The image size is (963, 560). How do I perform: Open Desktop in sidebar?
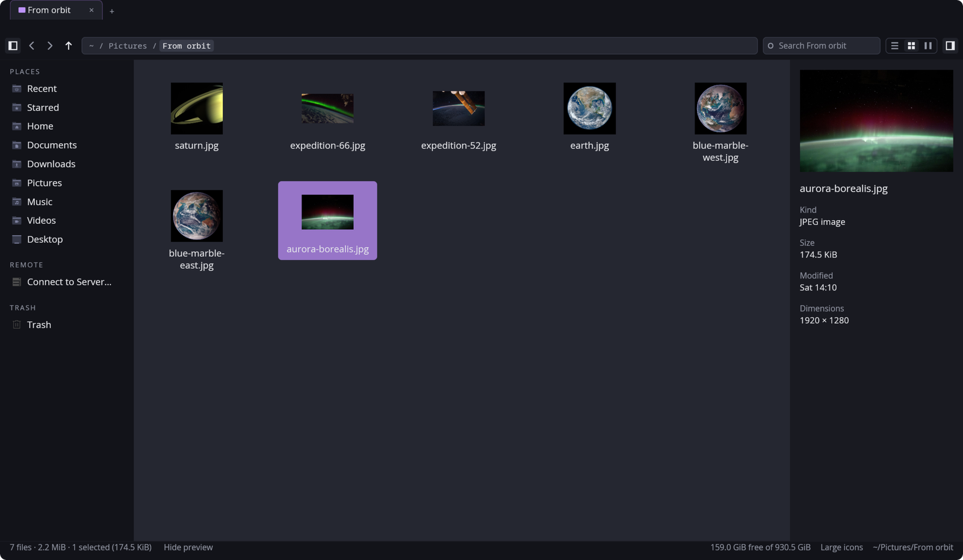(66, 239)
